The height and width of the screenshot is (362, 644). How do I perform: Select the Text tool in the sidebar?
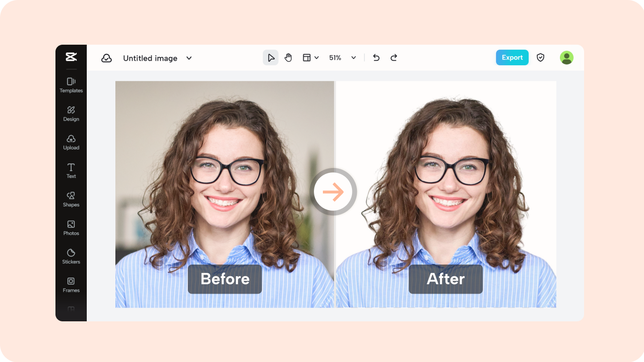[x=71, y=171]
